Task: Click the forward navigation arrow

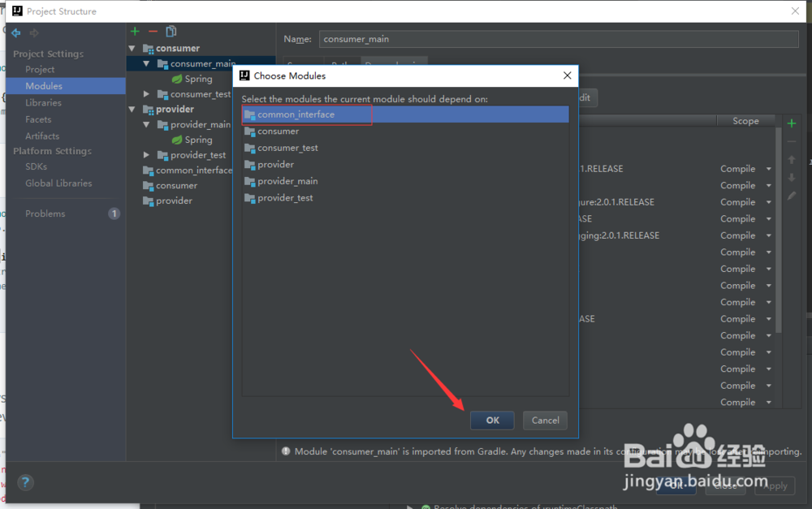Action: 34,32
